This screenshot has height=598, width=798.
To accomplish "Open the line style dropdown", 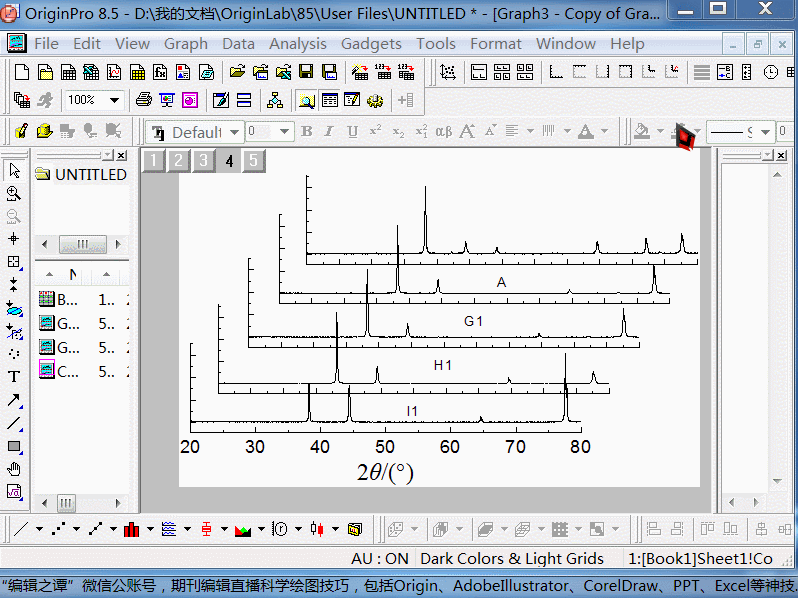I will (765, 132).
